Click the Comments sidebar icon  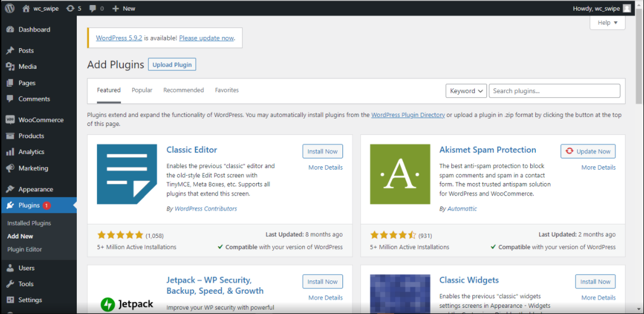click(x=11, y=99)
